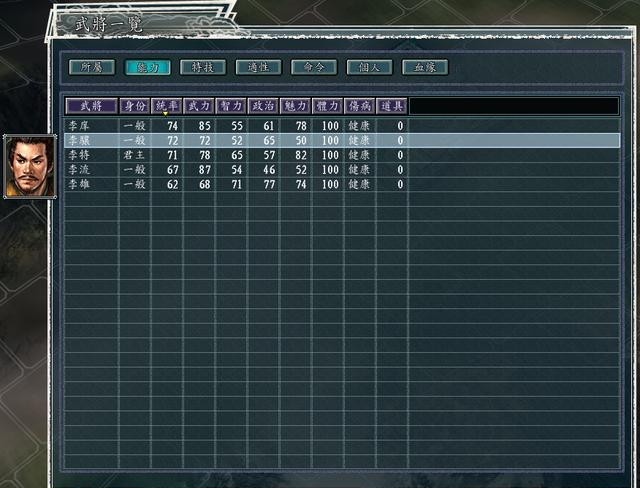Viewport: 640px width, 488px height.
Task: Sort by 體力 column header
Action: 328,106
